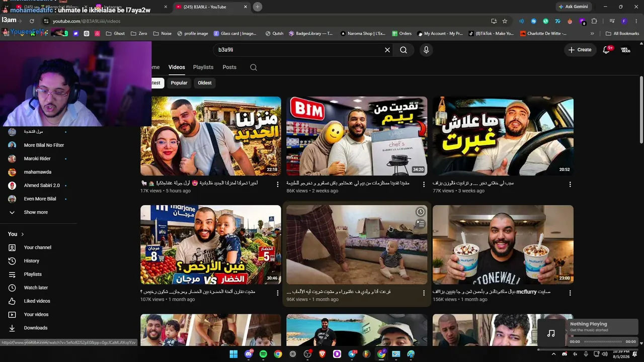Image resolution: width=644 pixels, height=362 pixels.
Task: Open the Noise bookmarks folder
Action: click(162, 34)
